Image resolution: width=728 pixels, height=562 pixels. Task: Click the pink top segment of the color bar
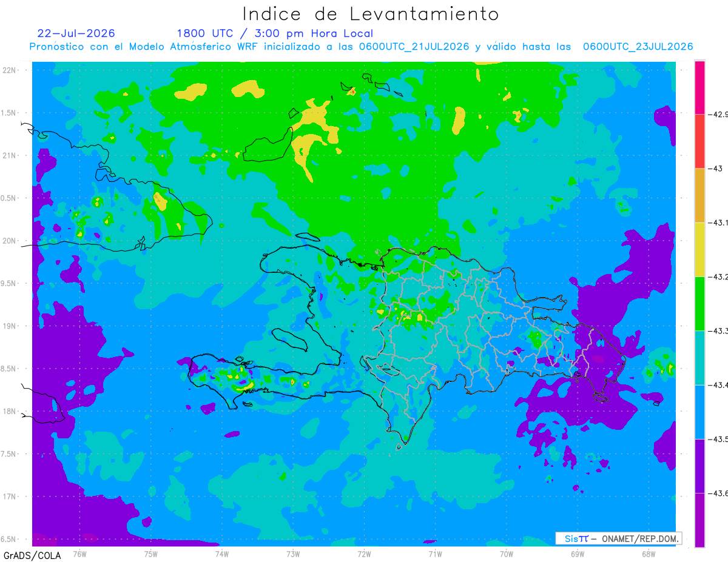click(699, 87)
